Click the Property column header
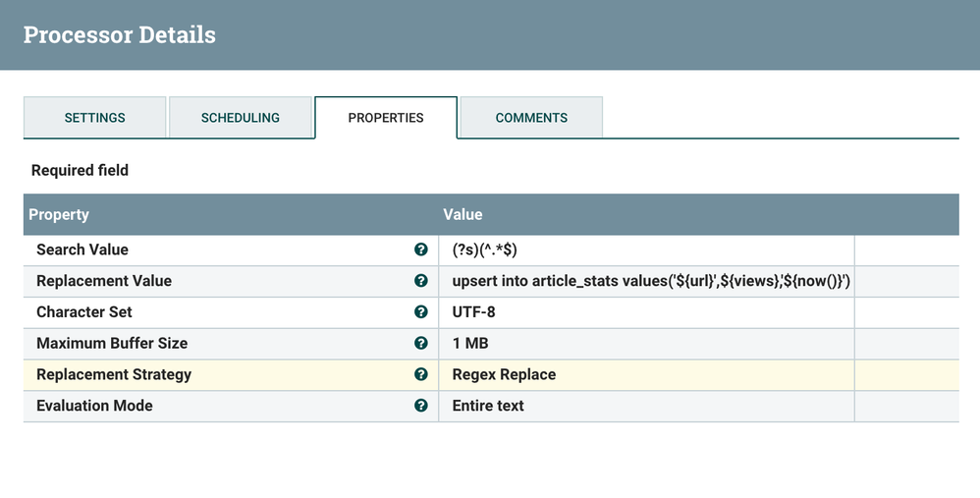Viewport: 980px width, 498px height. tap(59, 214)
